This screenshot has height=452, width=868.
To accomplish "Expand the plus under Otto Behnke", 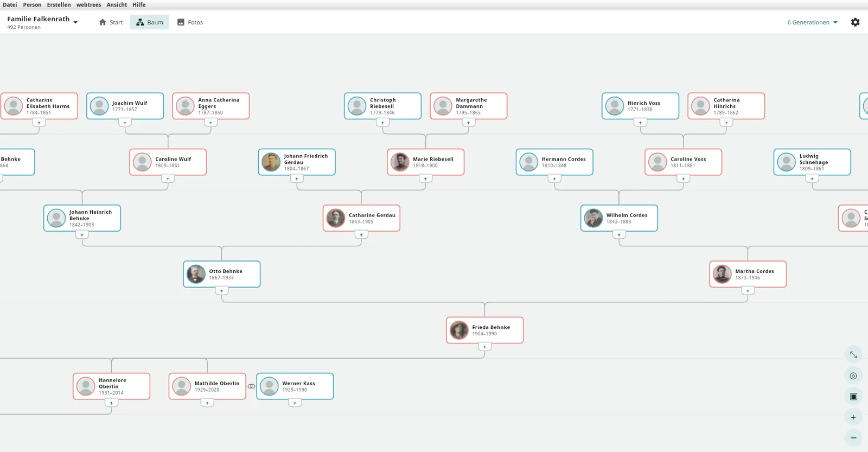I will pyautogui.click(x=222, y=291).
